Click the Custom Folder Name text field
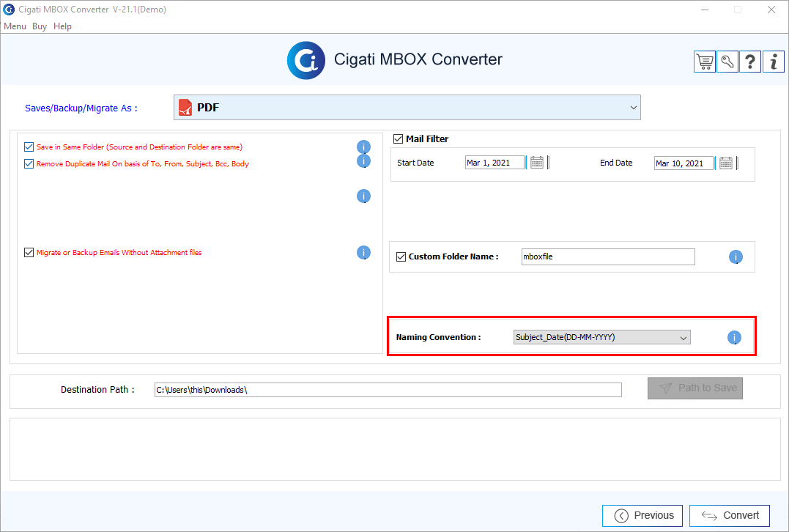Screen dimensions: 789x532 (x=608, y=256)
